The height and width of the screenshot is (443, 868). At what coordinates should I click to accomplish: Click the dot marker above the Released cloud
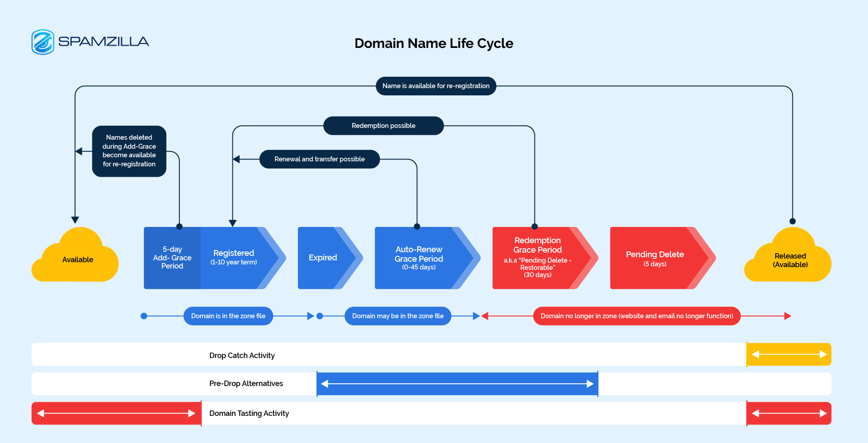pos(793,221)
